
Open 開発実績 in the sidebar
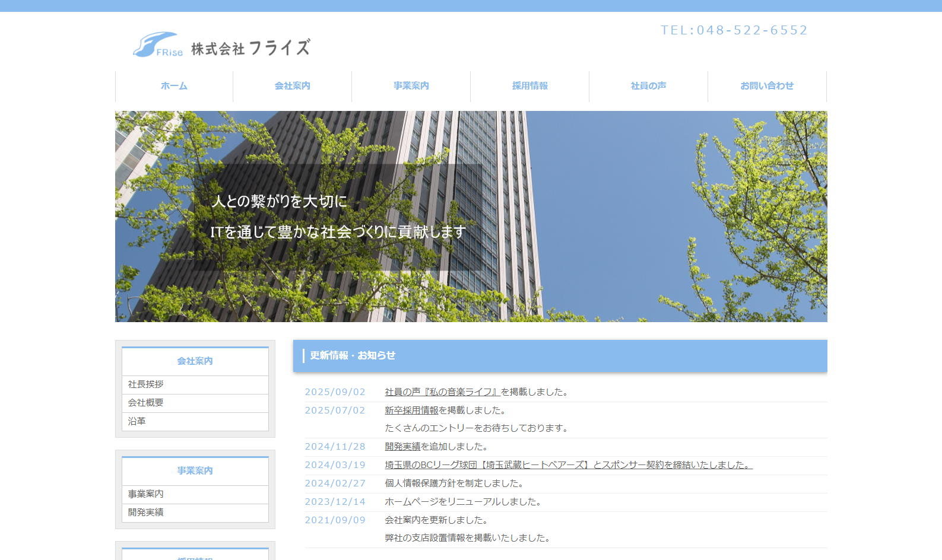[146, 513]
